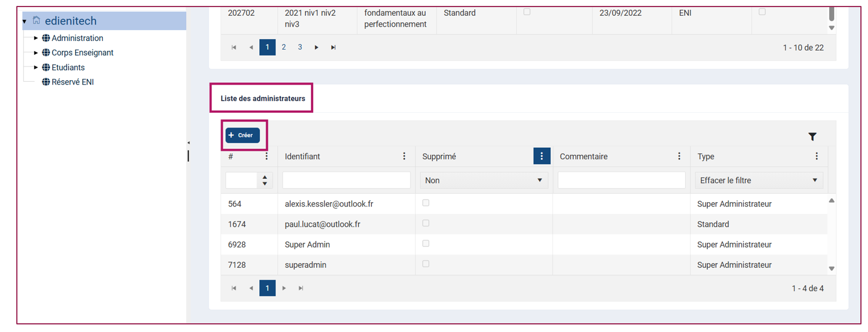Go to last page in administrators pager

pos(301,288)
